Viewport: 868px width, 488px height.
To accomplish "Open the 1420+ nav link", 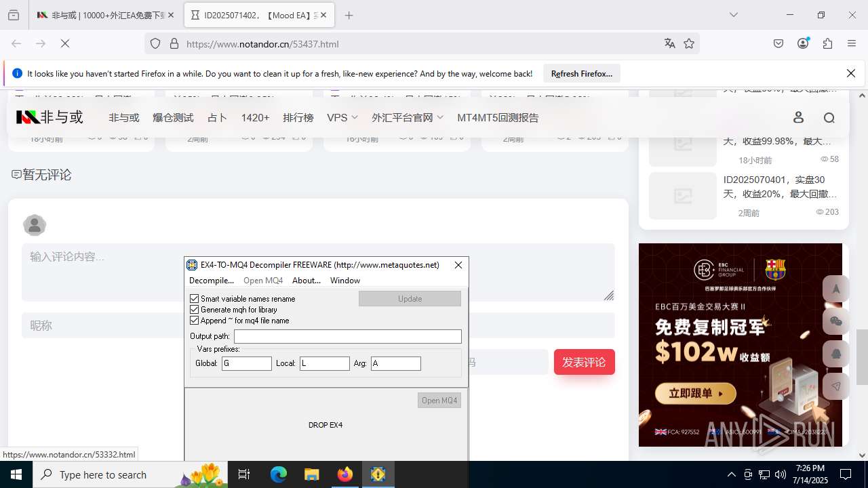I will [x=255, y=117].
